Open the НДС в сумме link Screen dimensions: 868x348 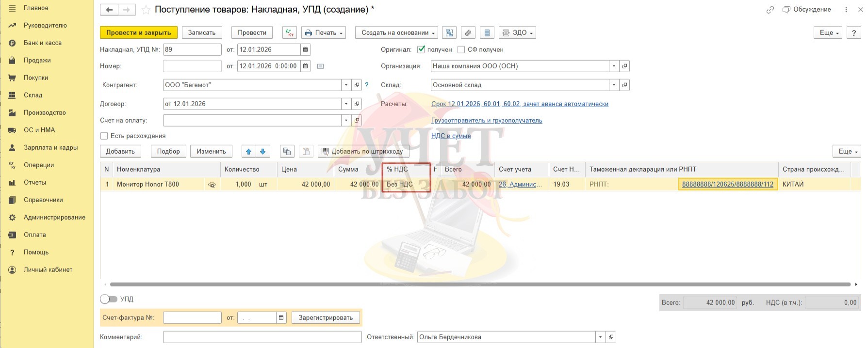coord(451,136)
